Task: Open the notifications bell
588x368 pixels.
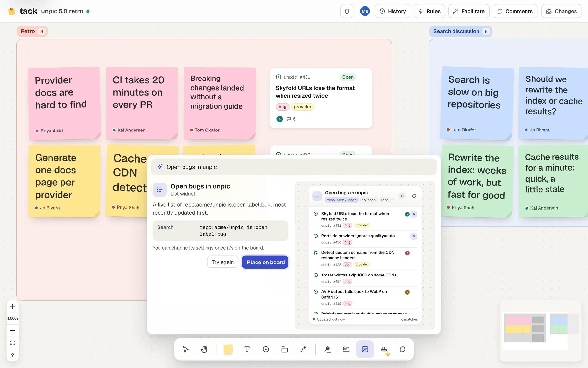Action: [x=347, y=11]
